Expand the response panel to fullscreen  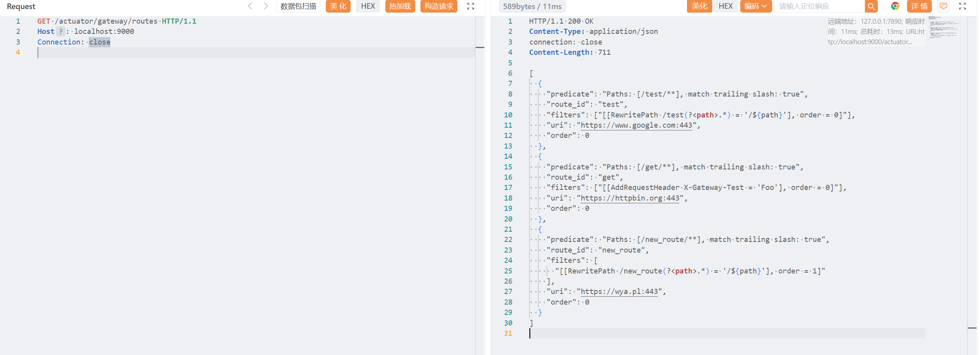963,6
